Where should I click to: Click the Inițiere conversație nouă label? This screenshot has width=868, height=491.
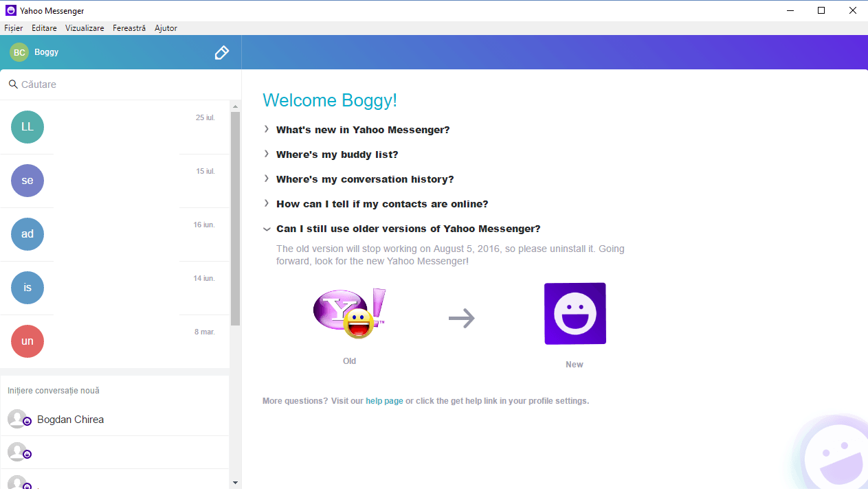coord(54,391)
